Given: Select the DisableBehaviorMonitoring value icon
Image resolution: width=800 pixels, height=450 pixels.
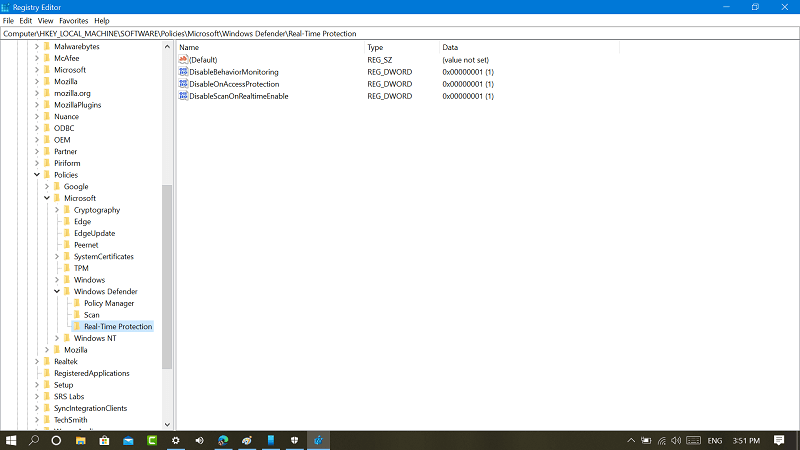Looking at the screenshot, I should (183, 72).
